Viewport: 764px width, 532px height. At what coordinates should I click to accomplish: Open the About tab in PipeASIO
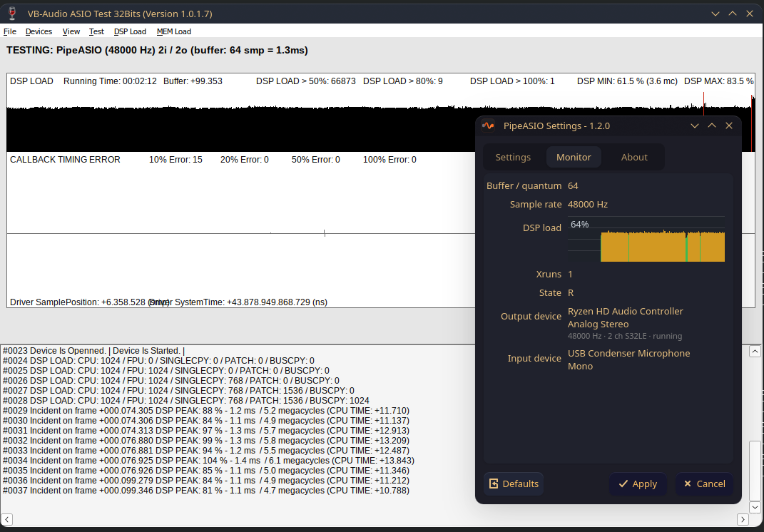point(634,158)
